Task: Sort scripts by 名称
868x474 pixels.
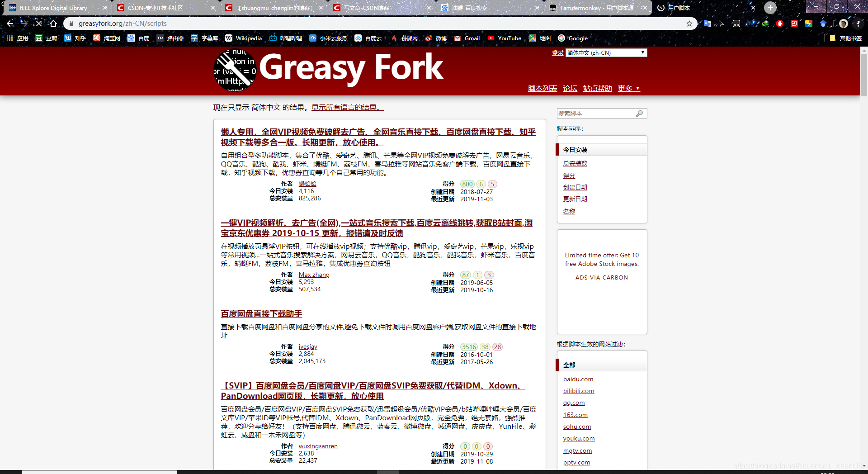Action: tap(569, 211)
